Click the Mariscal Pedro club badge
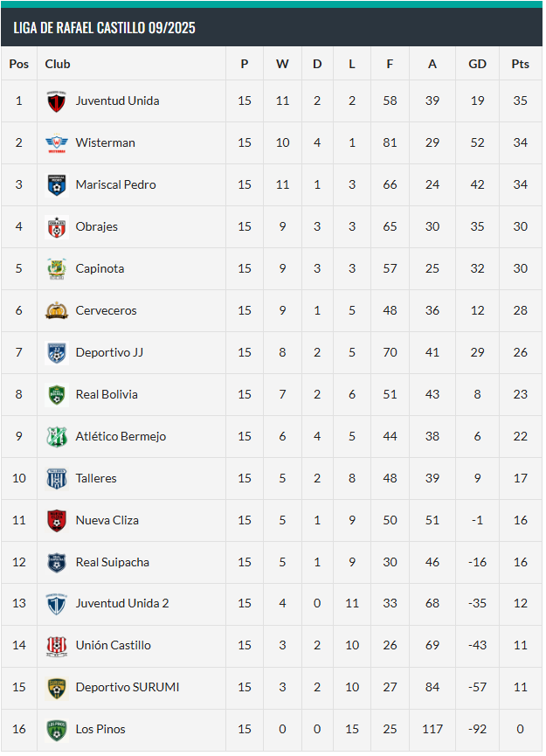This screenshot has width=546, height=756. [57, 185]
